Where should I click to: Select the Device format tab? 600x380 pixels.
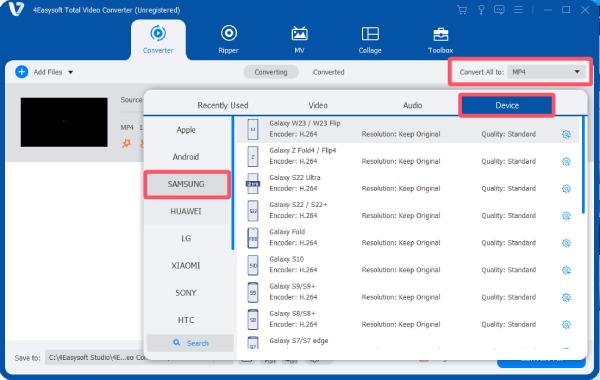click(x=507, y=105)
